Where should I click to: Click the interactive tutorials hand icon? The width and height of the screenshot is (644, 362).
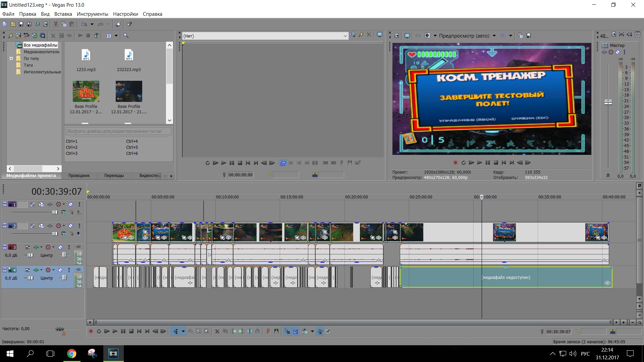[118, 24]
